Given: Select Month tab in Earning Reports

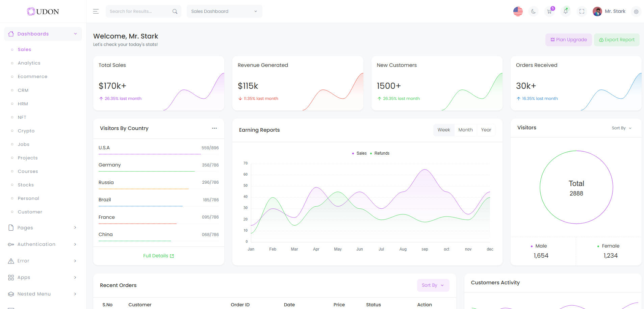Looking at the screenshot, I should [465, 130].
